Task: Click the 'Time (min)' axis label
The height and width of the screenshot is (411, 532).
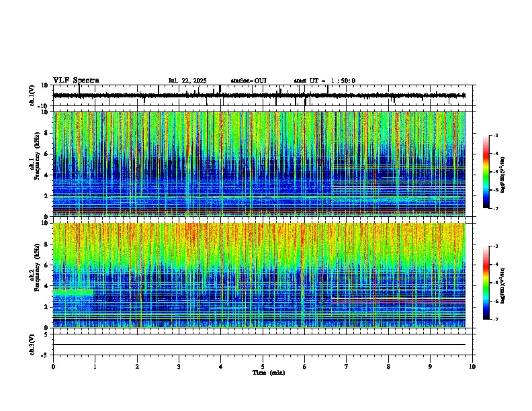Action: coord(269,373)
